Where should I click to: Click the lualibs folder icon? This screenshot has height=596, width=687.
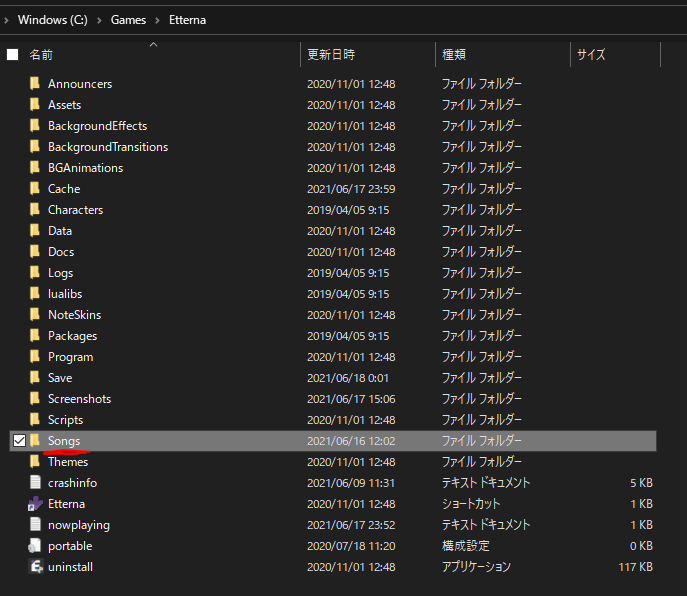click(x=35, y=294)
